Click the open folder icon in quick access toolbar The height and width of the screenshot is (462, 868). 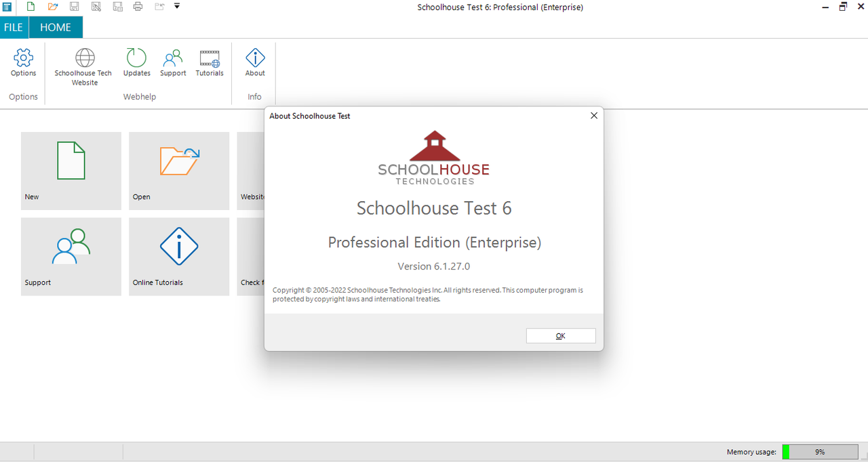[x=53, y=7]
